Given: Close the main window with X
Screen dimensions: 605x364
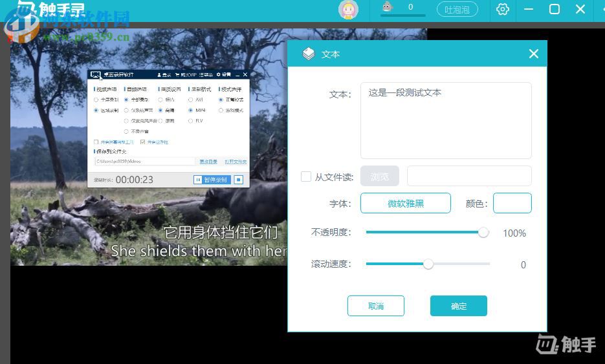Looking at the screenshot, I should [x=580, y=9].
